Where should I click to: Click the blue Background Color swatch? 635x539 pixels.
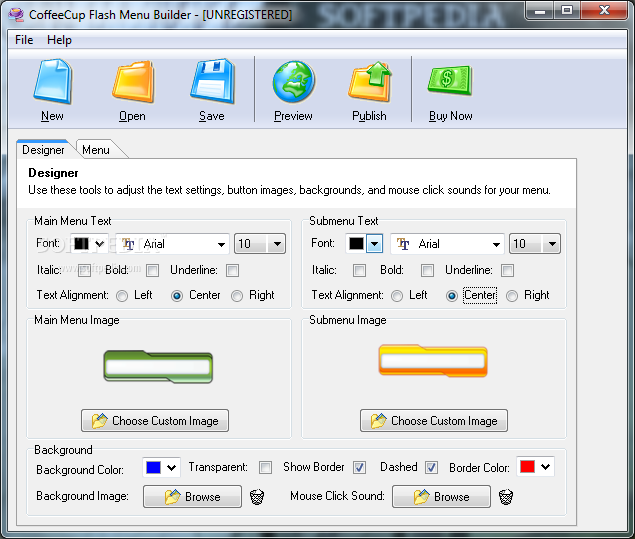153,467
